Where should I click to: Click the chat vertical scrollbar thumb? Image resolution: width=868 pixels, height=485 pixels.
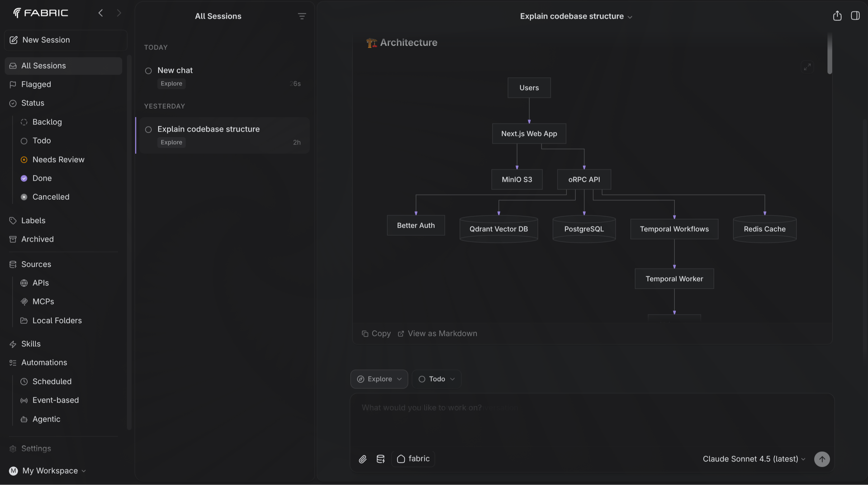click(829, 54)
